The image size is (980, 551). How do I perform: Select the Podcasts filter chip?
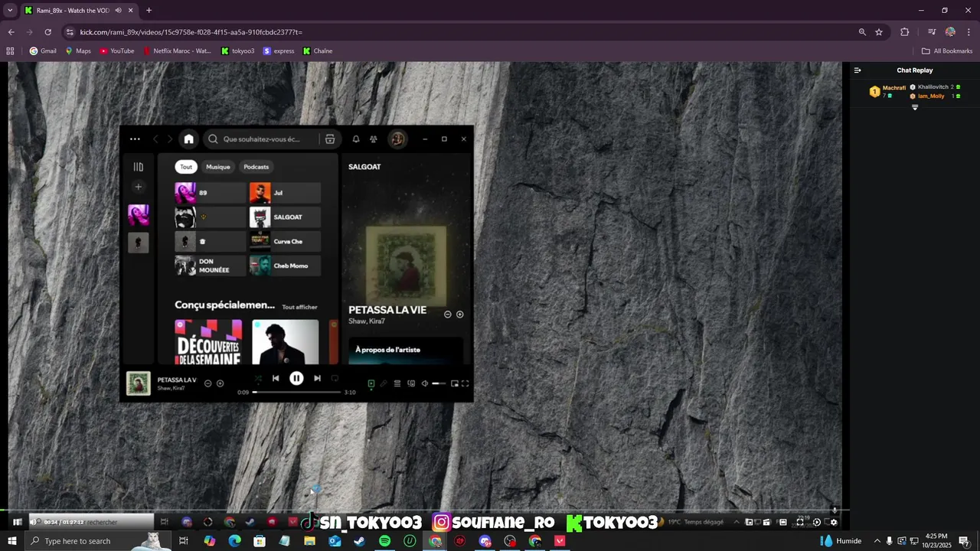click(x=256, y=167)
